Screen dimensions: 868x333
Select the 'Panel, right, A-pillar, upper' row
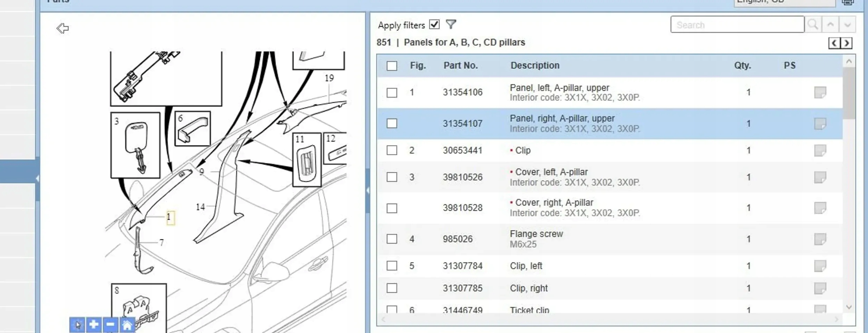pyautogui.click(x=610, y=124)
